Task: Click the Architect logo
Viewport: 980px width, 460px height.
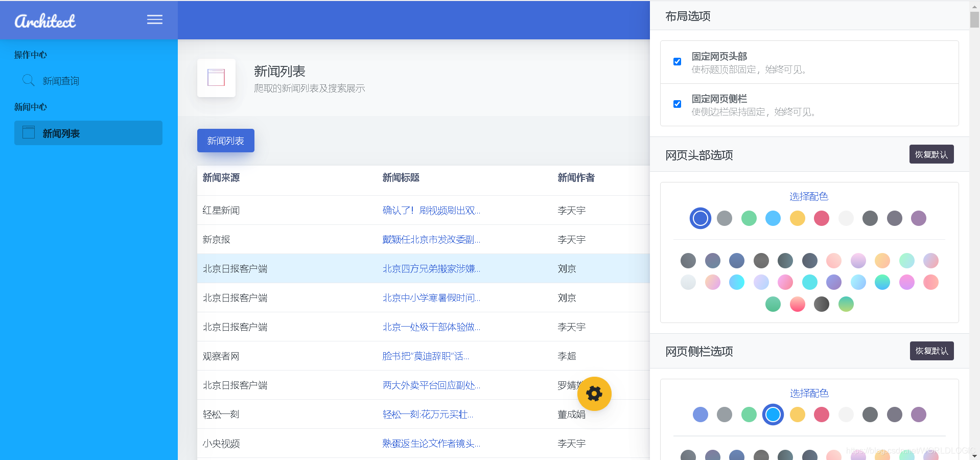Action: 45,20
